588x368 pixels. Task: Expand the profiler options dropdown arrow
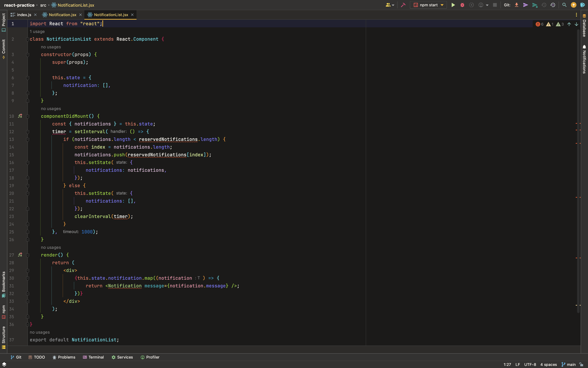[487, 5]
